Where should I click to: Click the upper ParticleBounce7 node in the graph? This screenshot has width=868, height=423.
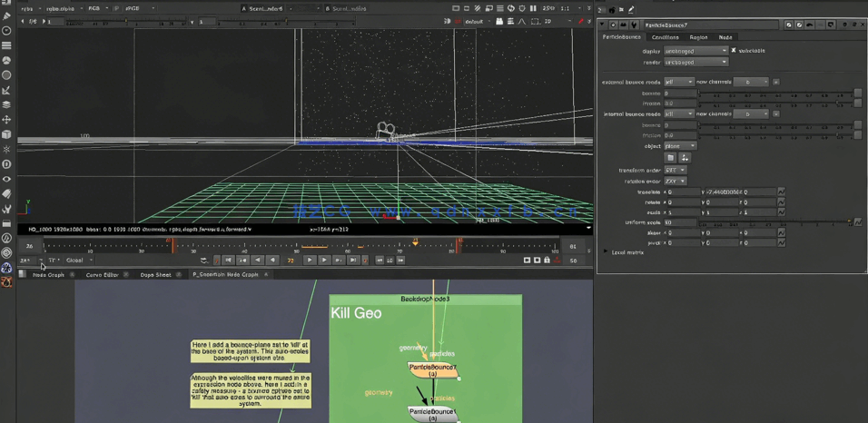(432, 369)
